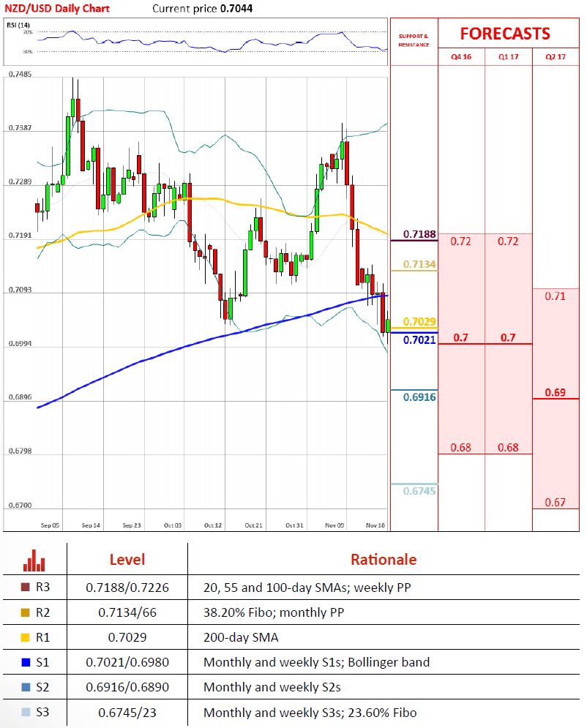The width and height of the screenshot is (587, 728).
Task: Click the 0.7021/0.6980 level cell
Action: (x=127, y=662)
